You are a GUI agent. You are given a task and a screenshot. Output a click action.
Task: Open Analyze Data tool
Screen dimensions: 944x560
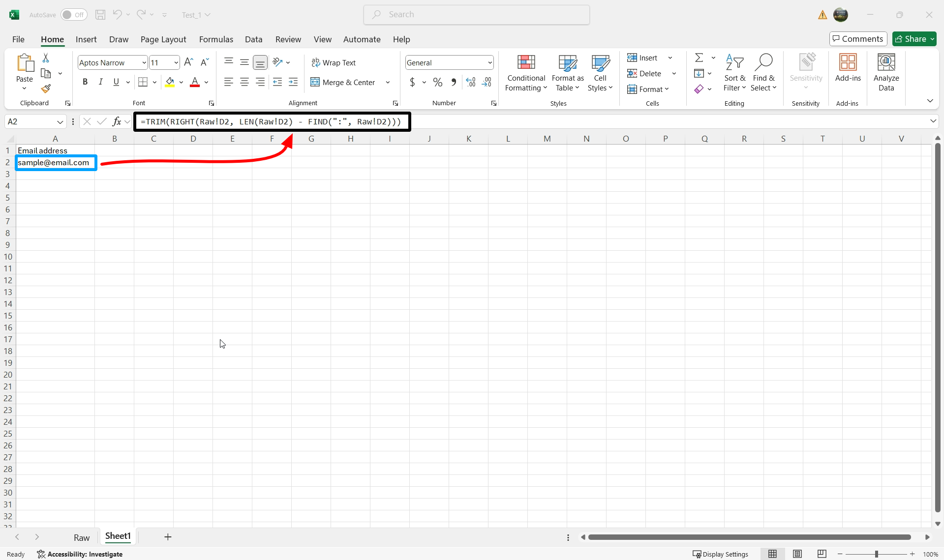(886, 72)
